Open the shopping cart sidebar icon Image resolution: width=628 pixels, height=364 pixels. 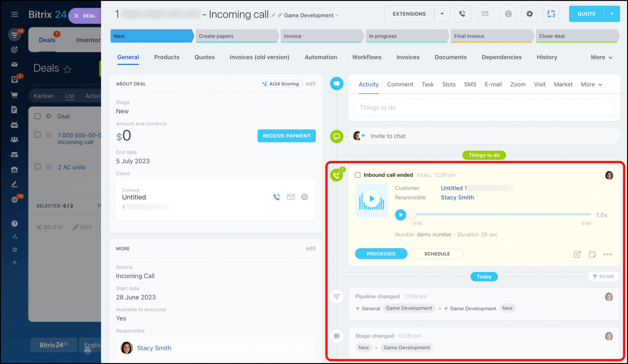point(14,95)
